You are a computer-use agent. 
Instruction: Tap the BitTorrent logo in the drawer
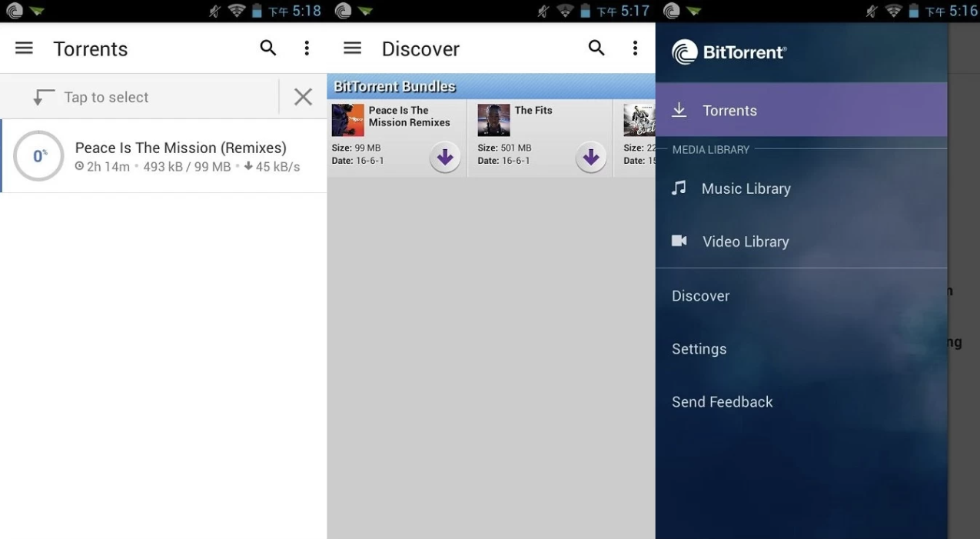coord(729,52)
